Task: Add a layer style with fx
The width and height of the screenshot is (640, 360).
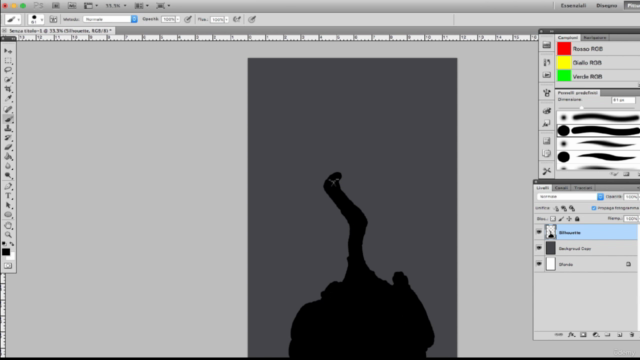Action: [x=571, y=335]
